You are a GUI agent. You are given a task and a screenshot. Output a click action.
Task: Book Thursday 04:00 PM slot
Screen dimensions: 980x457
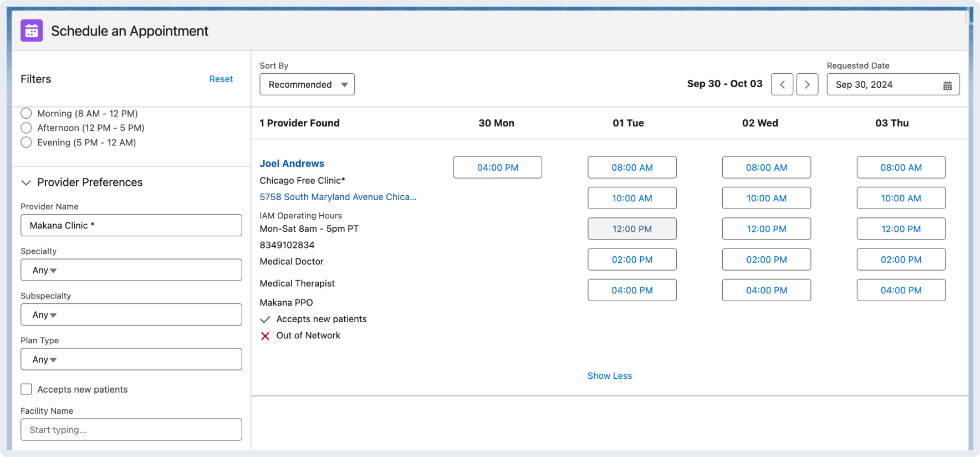[901, 290]
